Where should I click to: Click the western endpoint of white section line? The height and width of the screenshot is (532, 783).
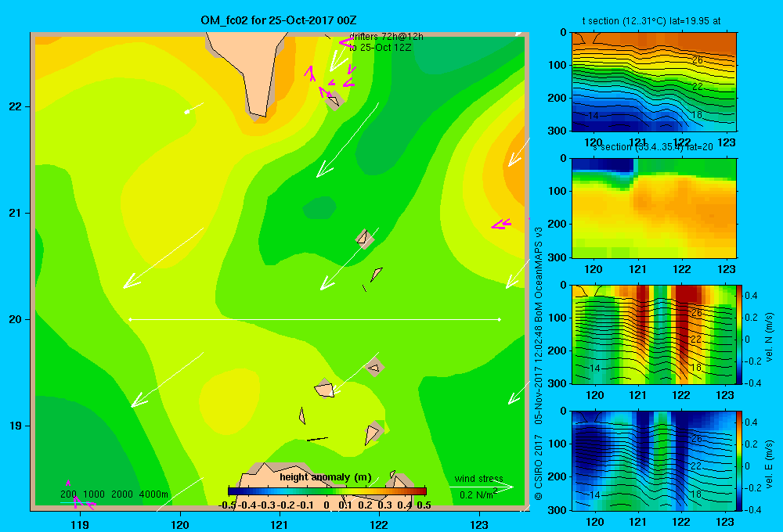pos(130,319)
